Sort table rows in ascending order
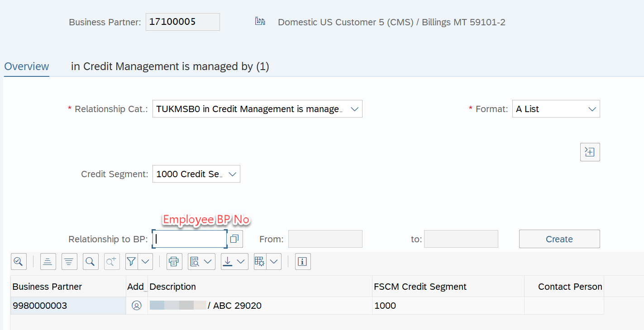The image size is (644, 330). [48, 261]
